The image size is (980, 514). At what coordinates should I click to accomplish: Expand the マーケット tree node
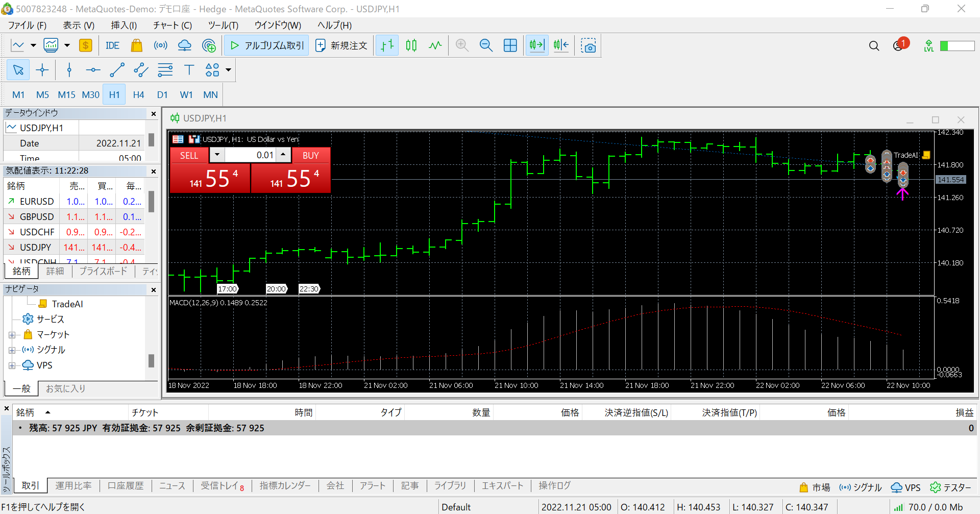12,335
